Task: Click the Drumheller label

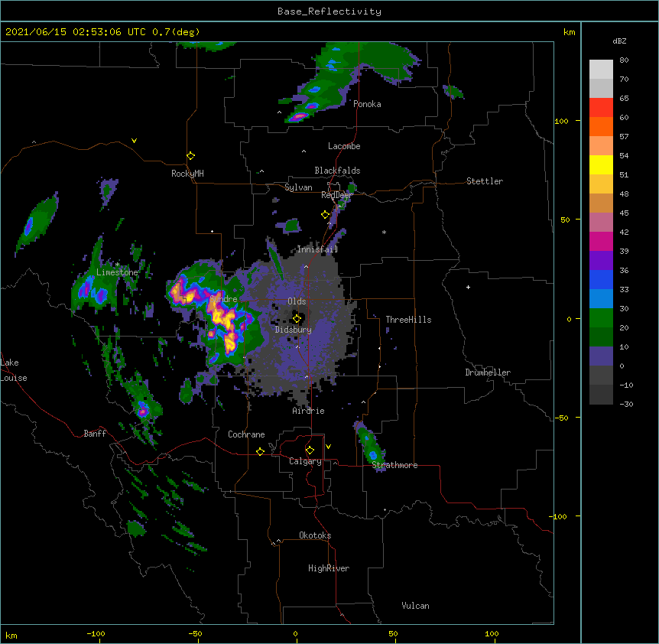Action: pyautogui.click(x=488, y=372)
